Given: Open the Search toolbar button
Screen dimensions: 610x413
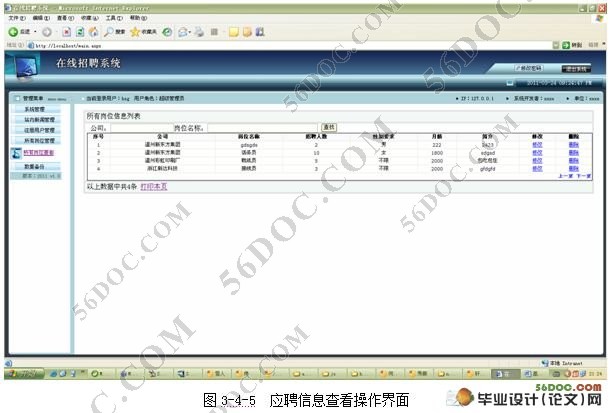Looking at the screenshot, I should point(112,31).
